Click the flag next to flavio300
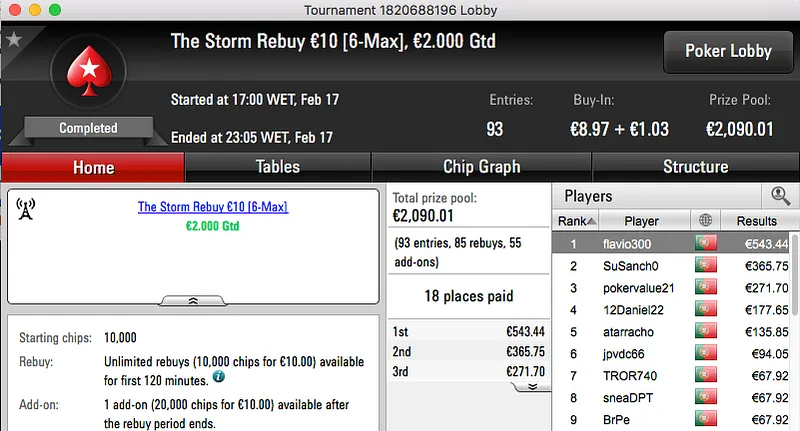The height and width of the screenshot is (431, 800). (x=708, y=243)
